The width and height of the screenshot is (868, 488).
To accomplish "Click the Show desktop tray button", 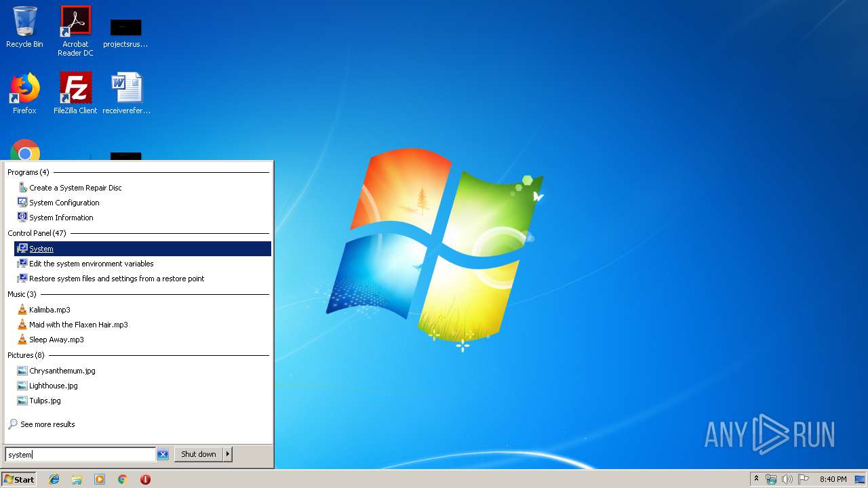I will click(860, 479).
